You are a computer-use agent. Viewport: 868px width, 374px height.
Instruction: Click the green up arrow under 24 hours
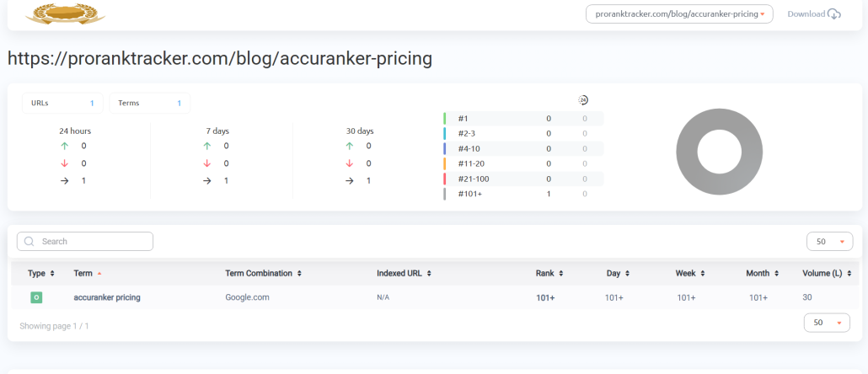[65, 146]
